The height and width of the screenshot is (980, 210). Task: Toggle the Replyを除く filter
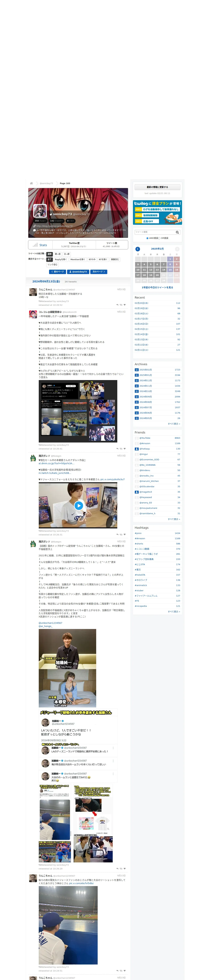(61, 260)
